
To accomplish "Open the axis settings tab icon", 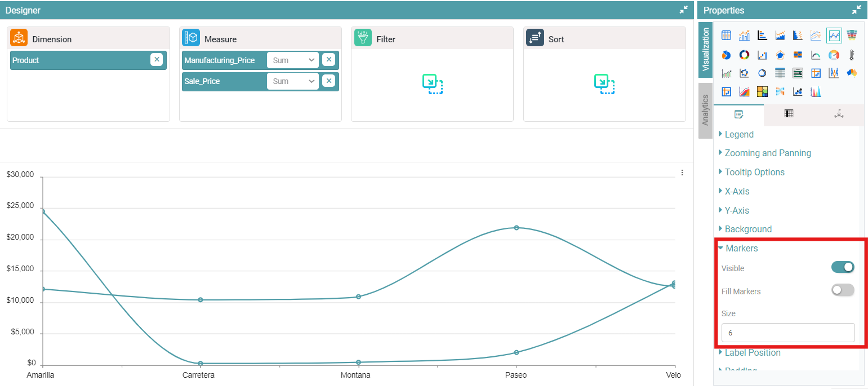I will pos(839,114).
